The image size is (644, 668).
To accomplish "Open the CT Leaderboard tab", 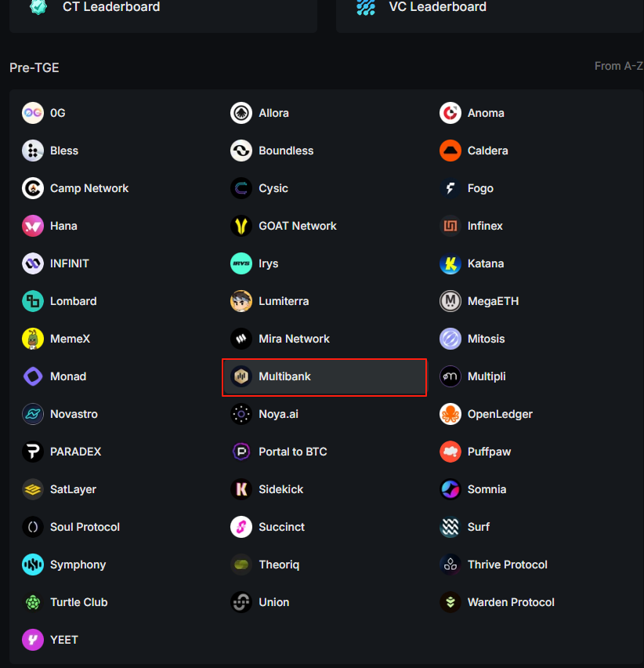I will (x=163, y=11).
